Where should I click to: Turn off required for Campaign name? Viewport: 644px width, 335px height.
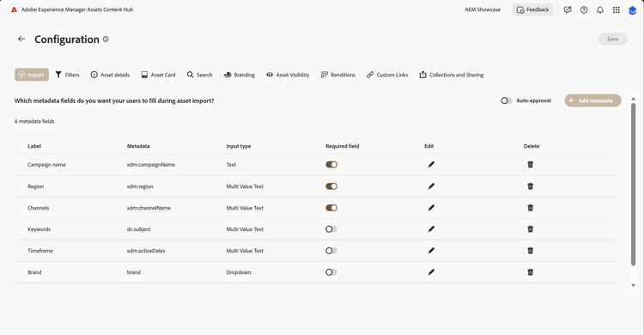pyautogui.click(x=331, y=164)
